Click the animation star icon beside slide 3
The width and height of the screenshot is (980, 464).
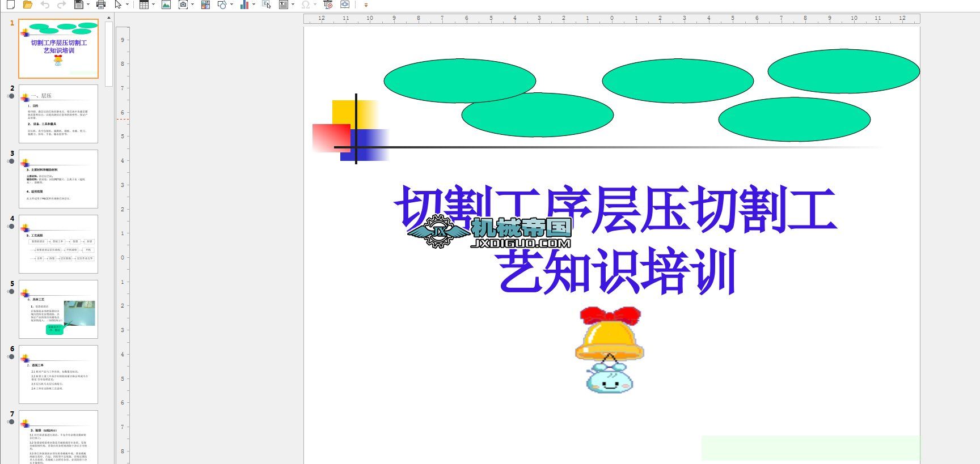coord(11,161)
